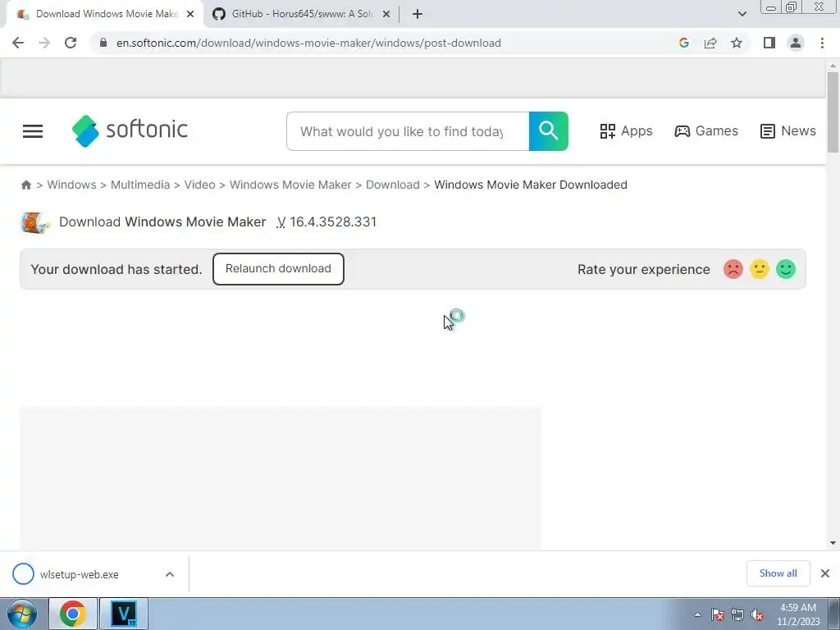Open the Download breadcrumb link
Viewport: 840px width, 630px height.
[x=393, y=185]
